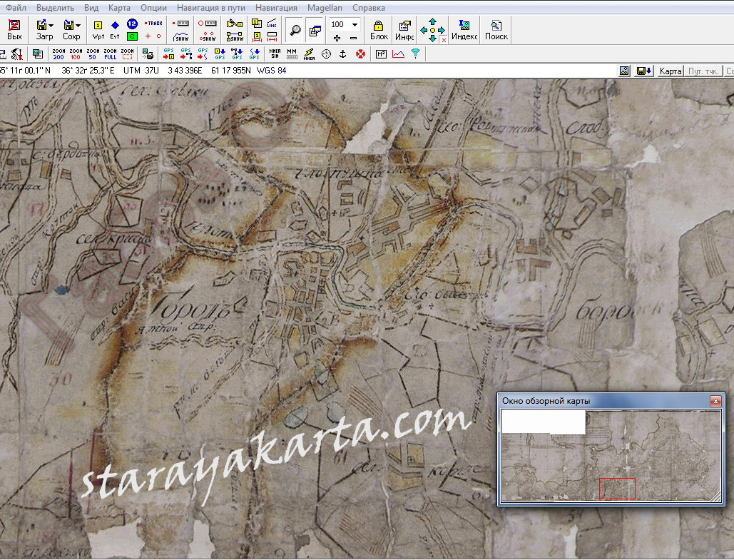734x560 pixels.
Task: Click the red lifebuoy man overboard icon
Action: pyautogui.click(x=360, y=54)
